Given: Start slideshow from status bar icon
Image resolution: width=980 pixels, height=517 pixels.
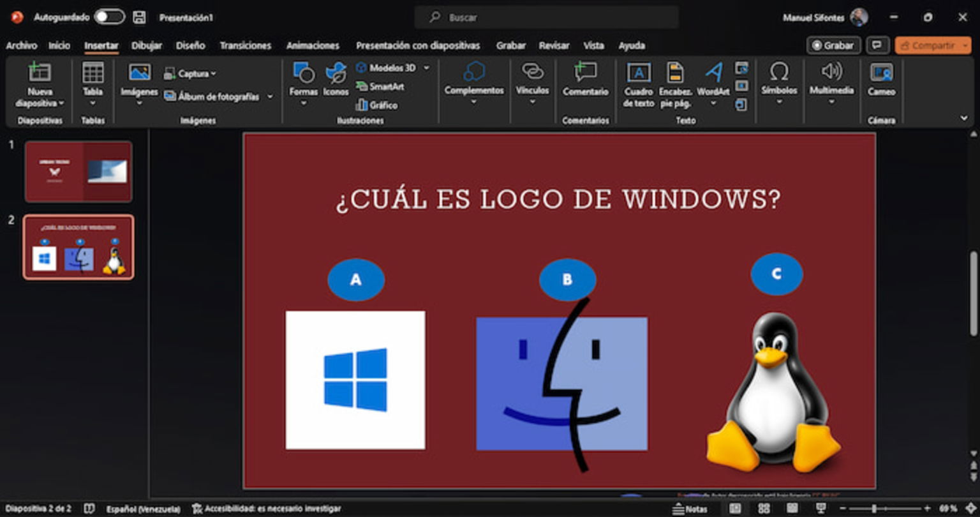Looking at the screenshot, I should tap(820, 509).
